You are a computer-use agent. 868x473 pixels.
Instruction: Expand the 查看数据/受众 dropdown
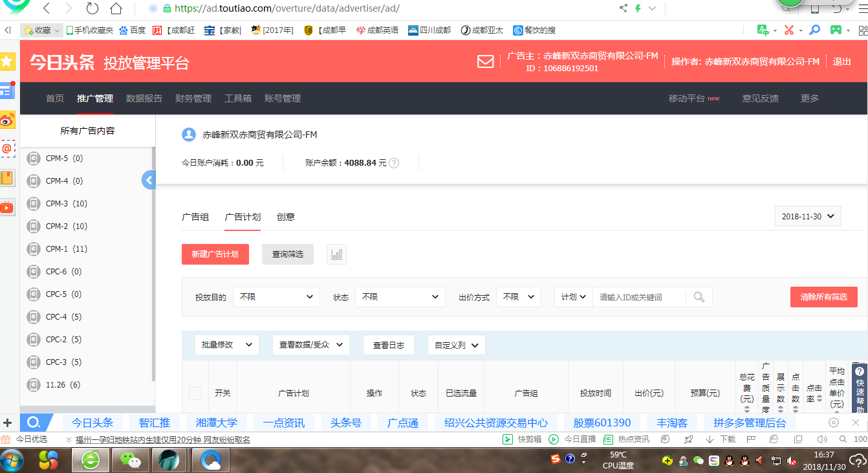pyautogui.click(x=311, y=345)
